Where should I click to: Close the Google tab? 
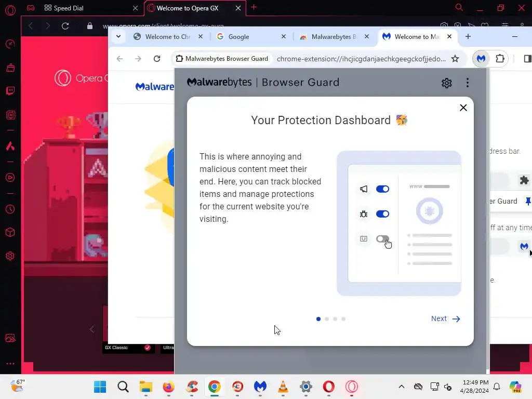pyautogui.click(x=284, y=36)
